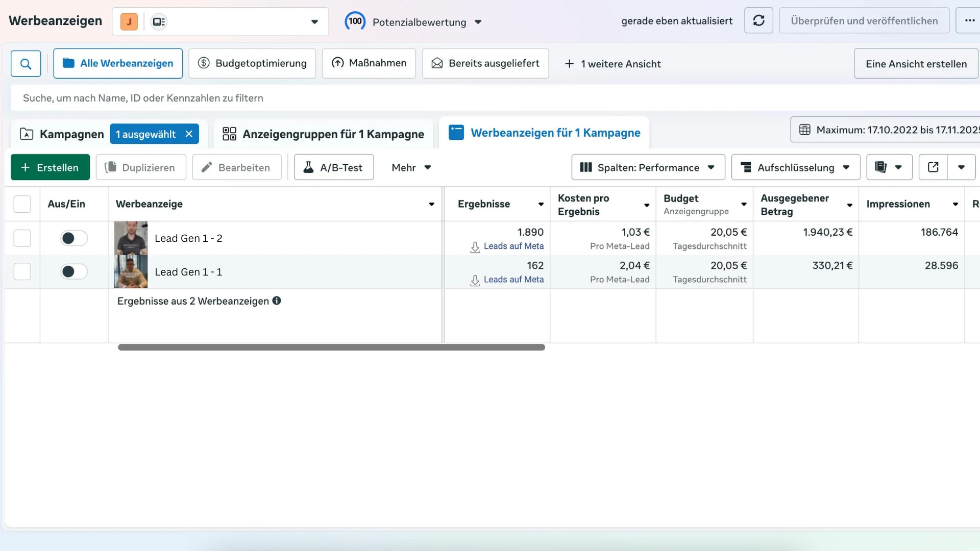Click the export share icon

coord(933,167)
